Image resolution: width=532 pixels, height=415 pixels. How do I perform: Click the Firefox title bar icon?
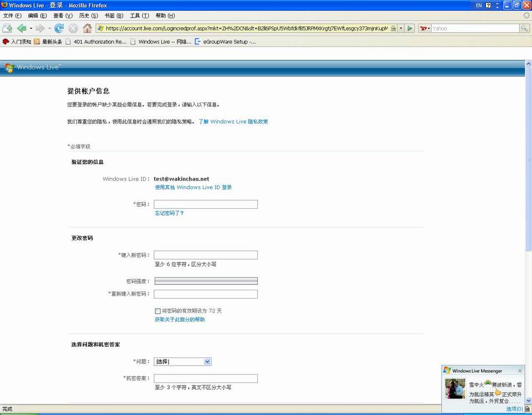(x=4, y=5)
